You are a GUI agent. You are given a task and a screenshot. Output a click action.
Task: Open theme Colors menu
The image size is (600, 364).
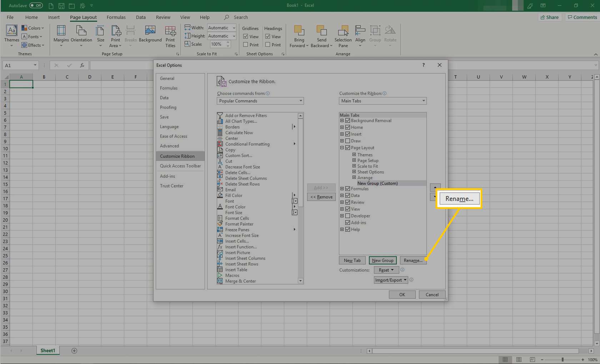pyautogui.click(x=32, y=28)
